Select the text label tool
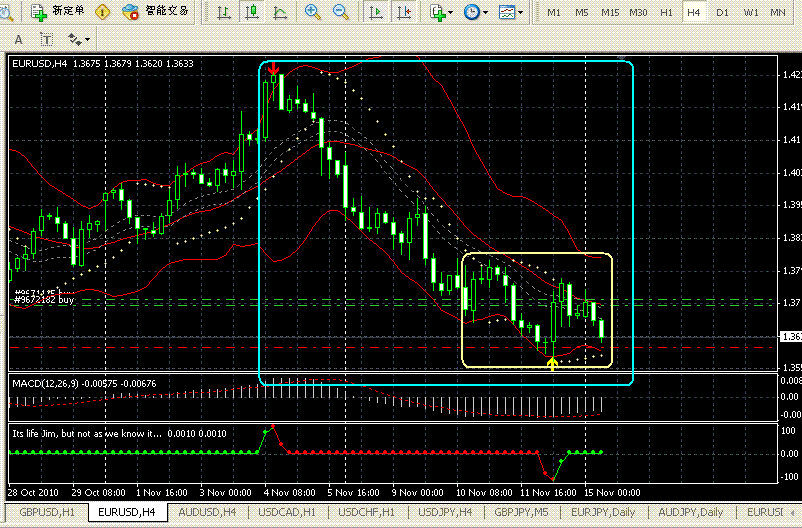 point(46,39)
